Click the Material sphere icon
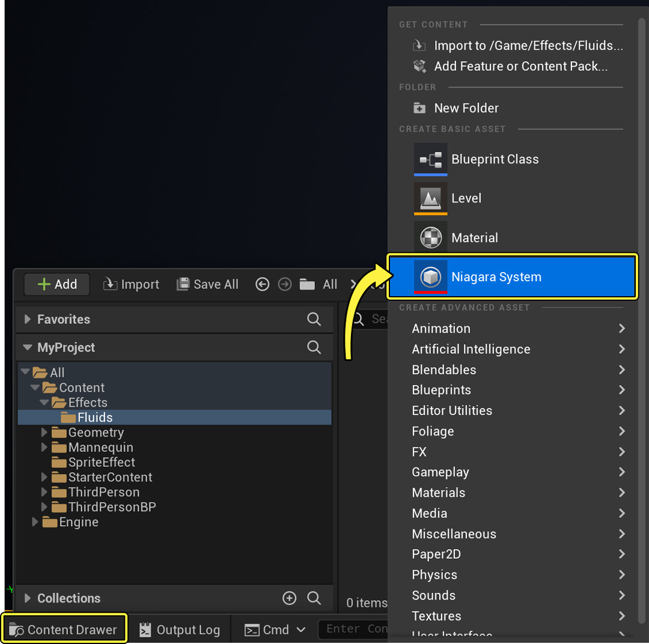649x644 pixels. 430,237
